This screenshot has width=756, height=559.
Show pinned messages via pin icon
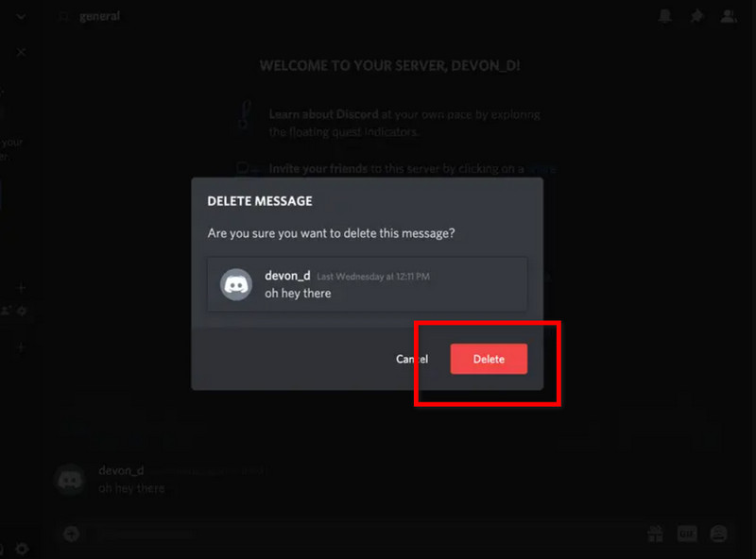click(x=696, y=16)
